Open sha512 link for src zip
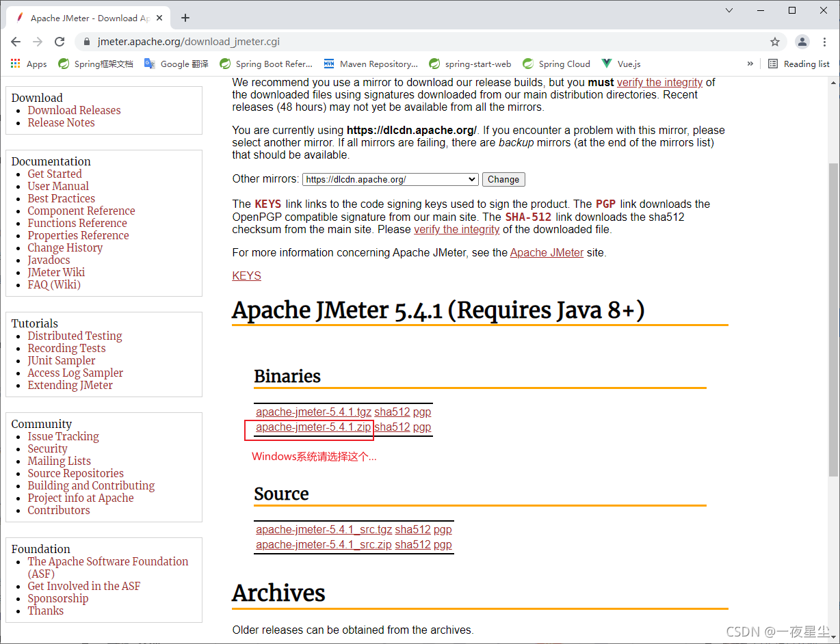The width and height of the screenshot is (840, 644). [412, 544]
